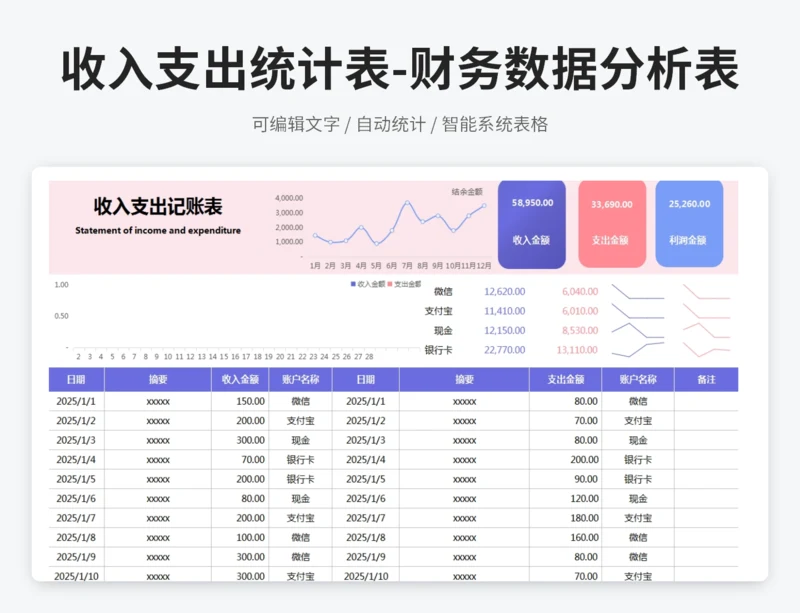Click the blue 收入金额 legend marker
The height and width of the screenshot is (613, 800).
pos(352,284)
